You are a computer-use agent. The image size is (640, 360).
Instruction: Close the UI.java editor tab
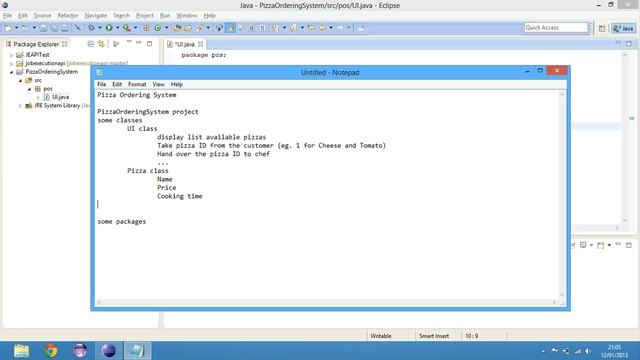coord(200,44)
